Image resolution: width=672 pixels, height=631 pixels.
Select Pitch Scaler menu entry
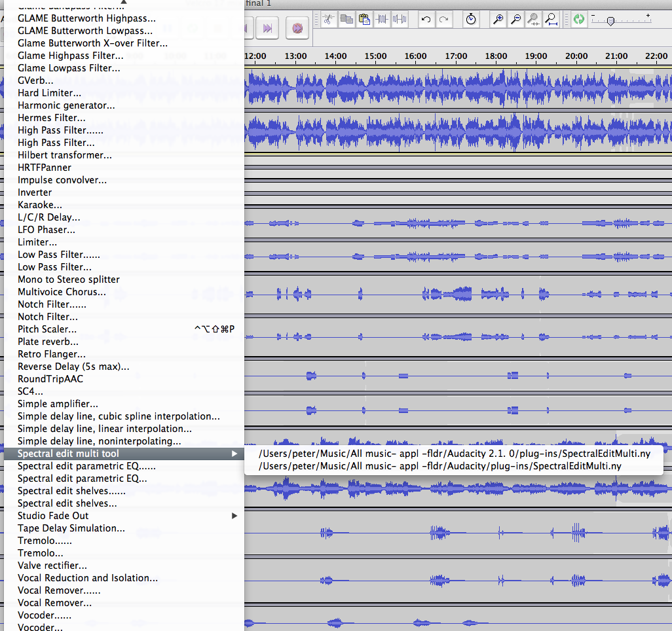click(x=124, y=329)
